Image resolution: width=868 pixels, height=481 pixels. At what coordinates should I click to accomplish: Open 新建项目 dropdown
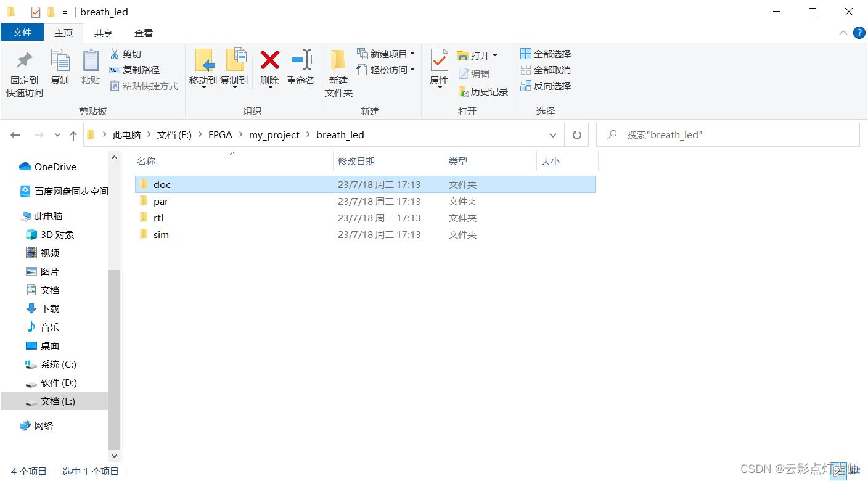coord(386,54)
